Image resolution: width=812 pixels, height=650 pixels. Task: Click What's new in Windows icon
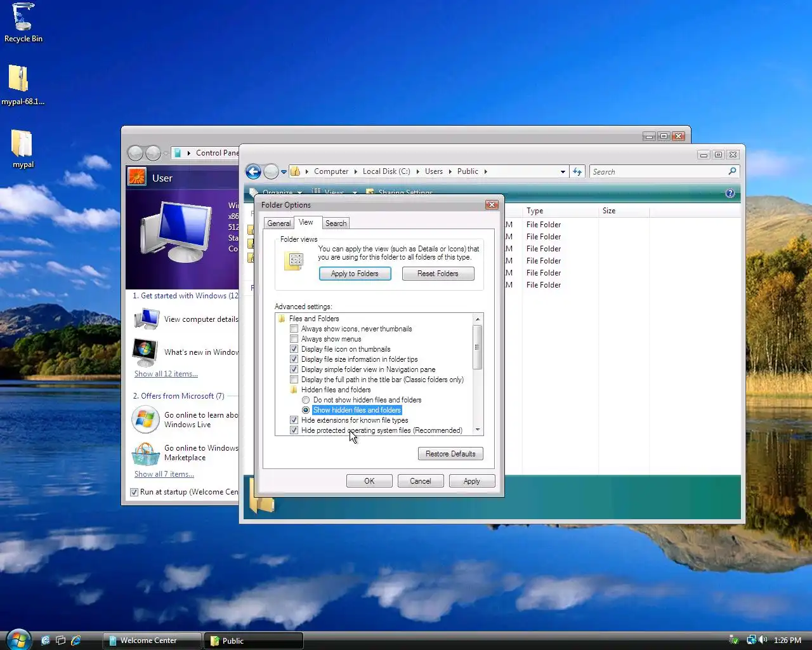click(145, 352)
